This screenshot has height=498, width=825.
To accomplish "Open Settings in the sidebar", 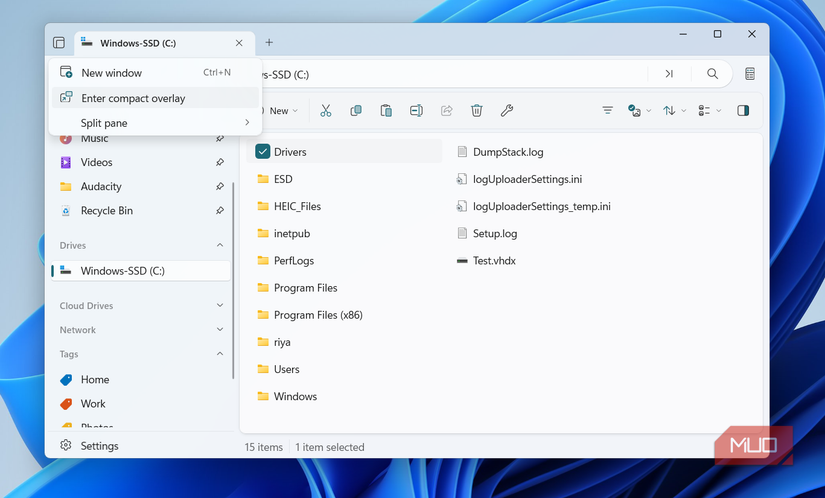I will click(99, 446).
